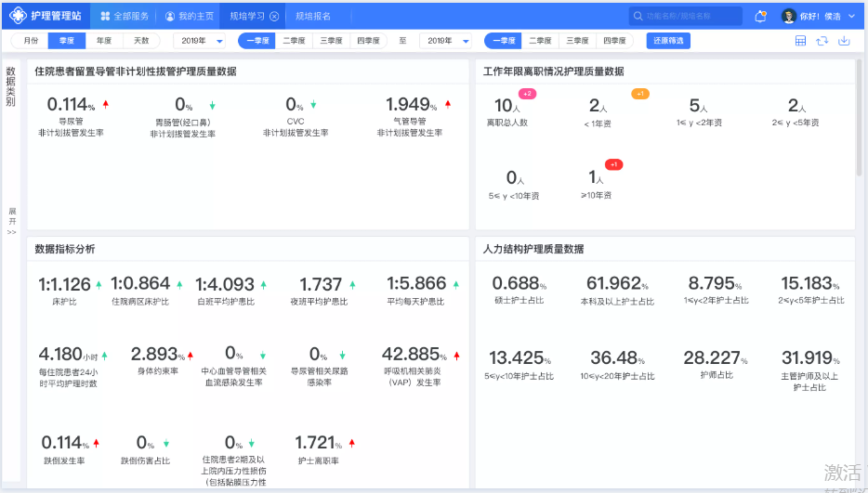Choose start 三季度

(331, 41)
